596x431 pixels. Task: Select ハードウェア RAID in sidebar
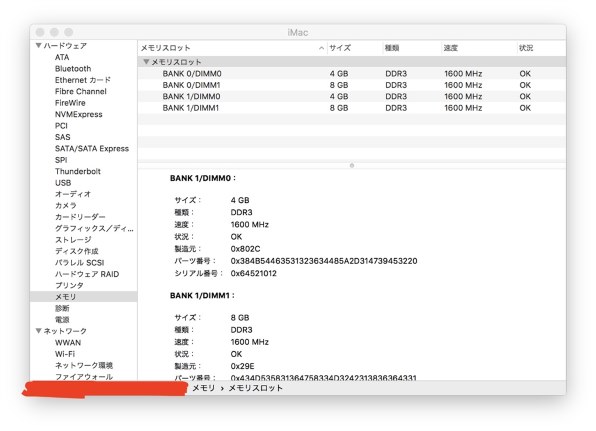[x=87, y=274]
